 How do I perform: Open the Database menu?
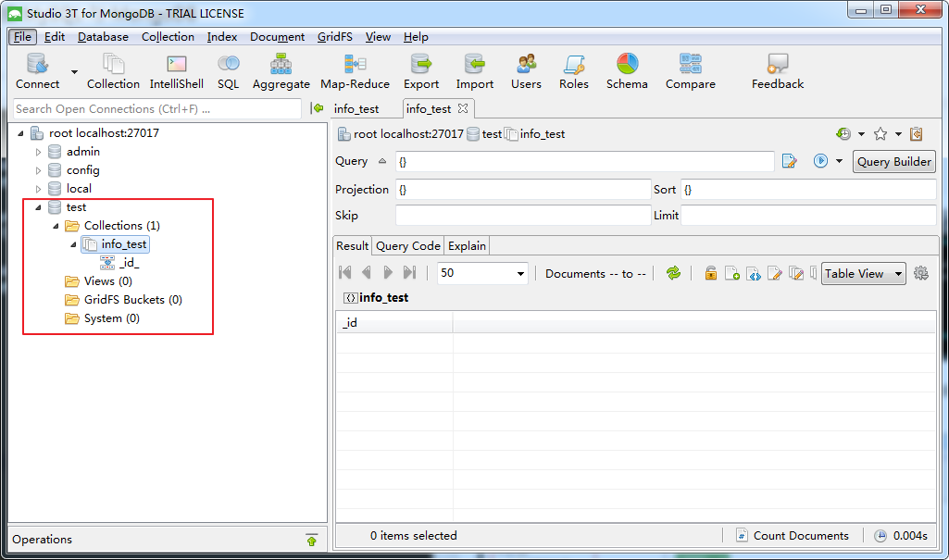pyautogui.click(x=103, y=37)
